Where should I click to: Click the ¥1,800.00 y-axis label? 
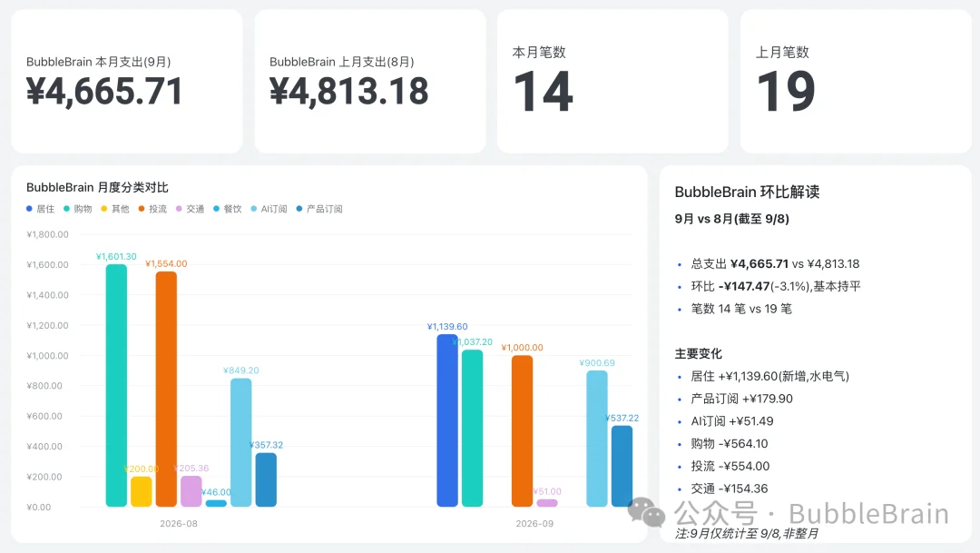tap(47, 234)
